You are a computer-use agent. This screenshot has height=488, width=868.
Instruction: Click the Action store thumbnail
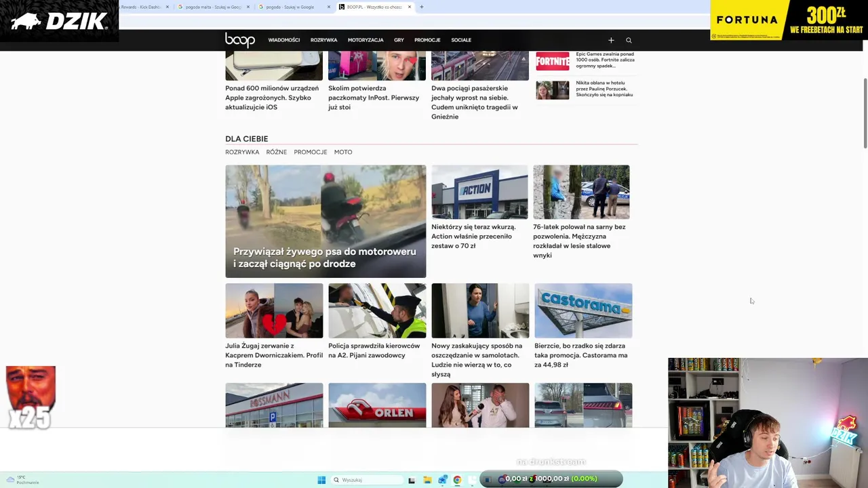click(x=479, y=192)
